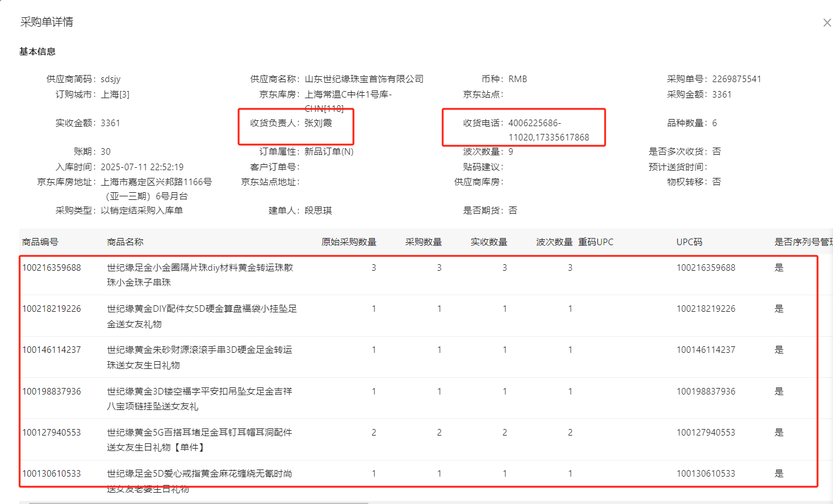
Task: Click the 采购单详情 dialog title
Action: point(47,23)
